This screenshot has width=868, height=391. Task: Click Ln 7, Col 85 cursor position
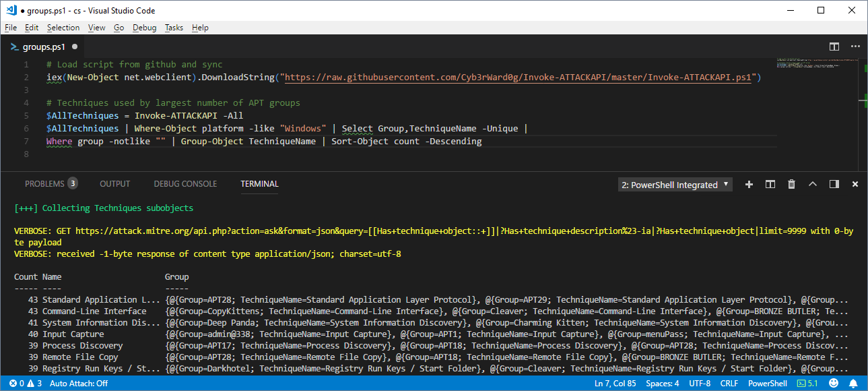click(x=615, y=384)
